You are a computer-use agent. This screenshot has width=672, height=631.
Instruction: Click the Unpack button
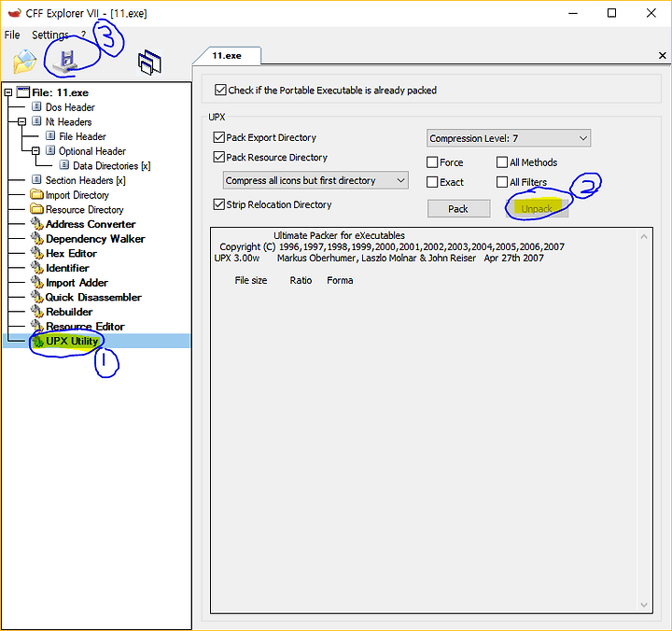coord(537,209)
